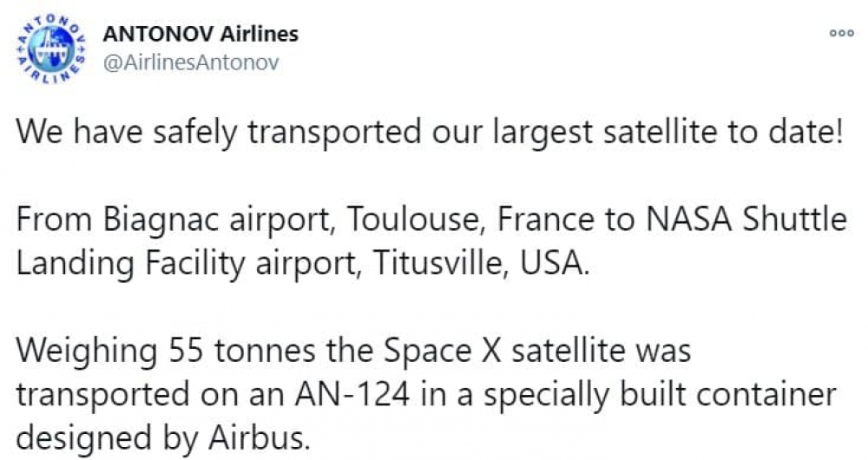Click the Antonov Airlines profile avatar

point(50,49)
